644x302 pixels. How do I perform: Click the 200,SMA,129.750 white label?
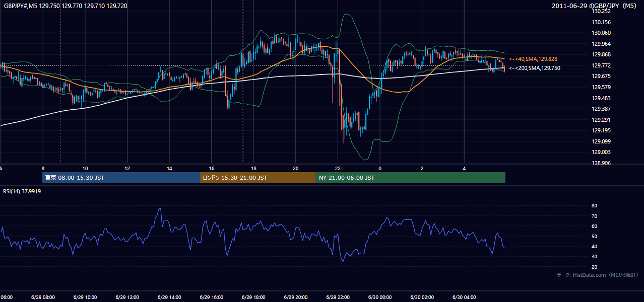pos(534,68)
